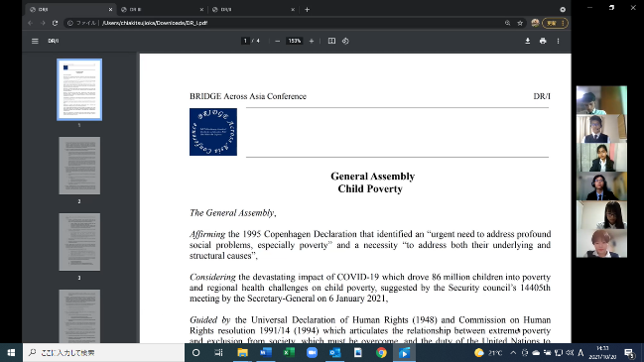Rotate the PDF counterclockwise
644x362 pixels.
click(345, 41)
